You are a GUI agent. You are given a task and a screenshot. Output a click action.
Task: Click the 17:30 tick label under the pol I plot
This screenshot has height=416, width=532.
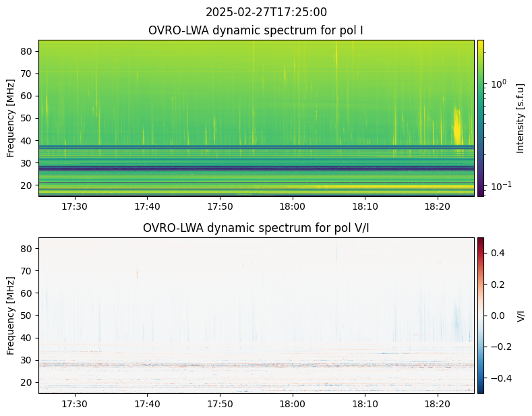pos(75,206)
